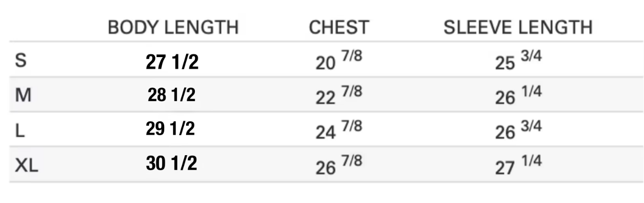Select the 22 7/8 chest measurement
The width and height of the screenshot is (644, 203).
(x=339, y=97)
